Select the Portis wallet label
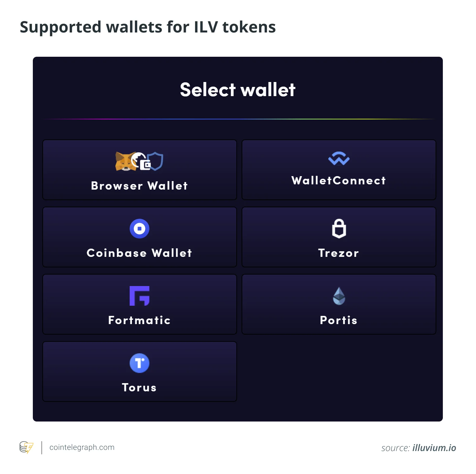This screenshot has height=474, width=476. pos(339,320)
